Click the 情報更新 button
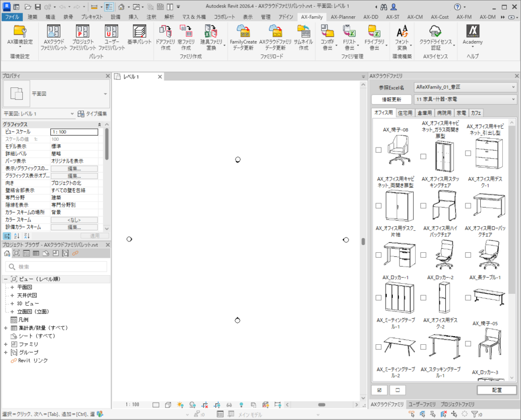 pos(391,99)
